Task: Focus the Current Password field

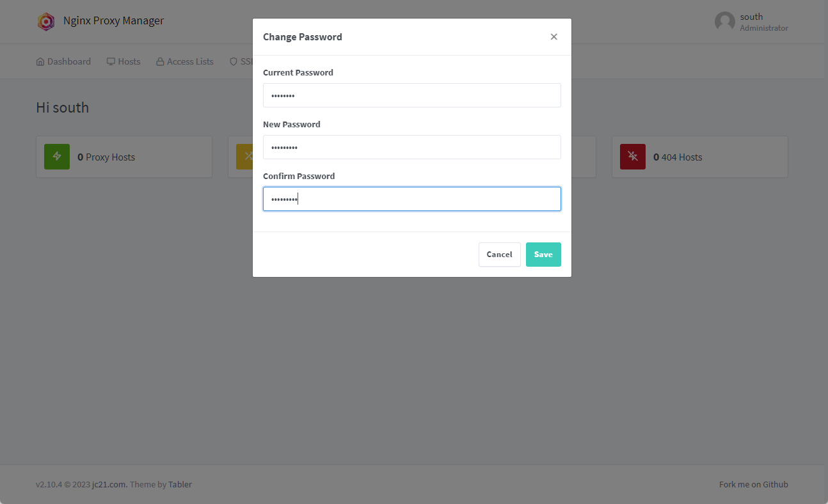Action: [x=411, y=95]
